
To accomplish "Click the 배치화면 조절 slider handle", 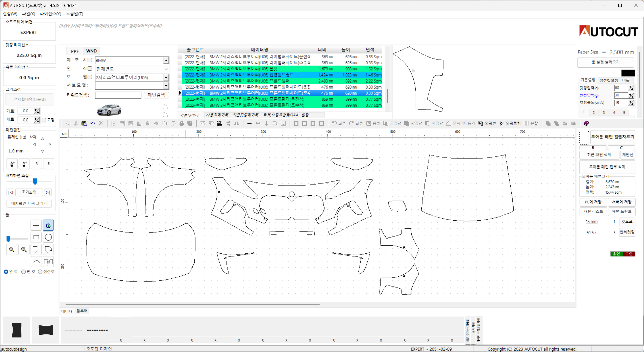I will click(x=35, y=181).
